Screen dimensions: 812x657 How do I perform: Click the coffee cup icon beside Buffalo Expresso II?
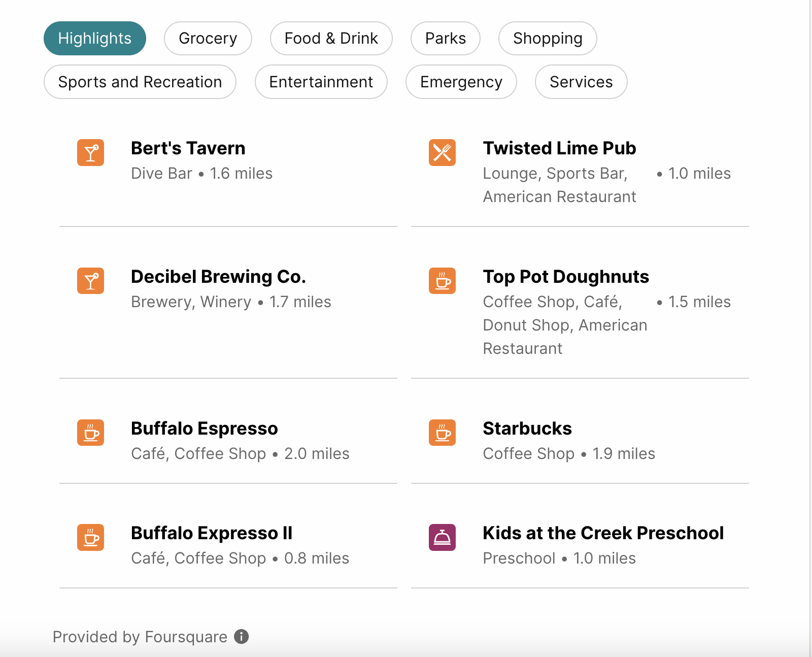coord(90,537)
